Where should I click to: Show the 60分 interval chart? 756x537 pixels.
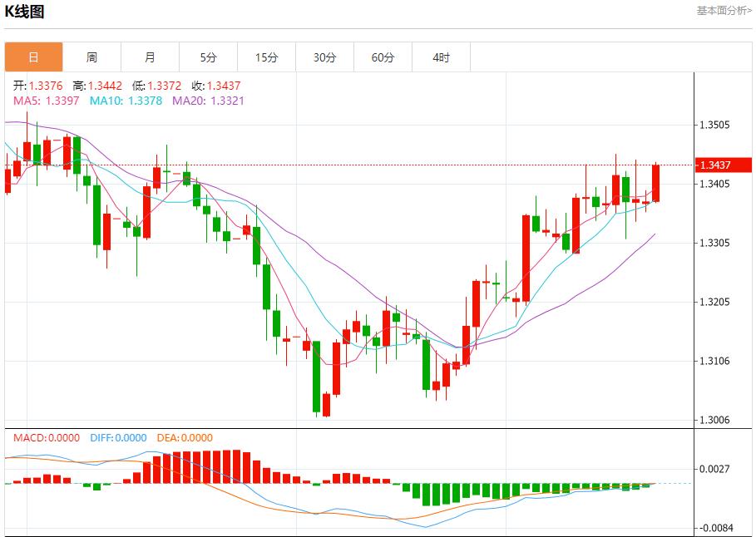pyautogui.click(x=383, y=57)
